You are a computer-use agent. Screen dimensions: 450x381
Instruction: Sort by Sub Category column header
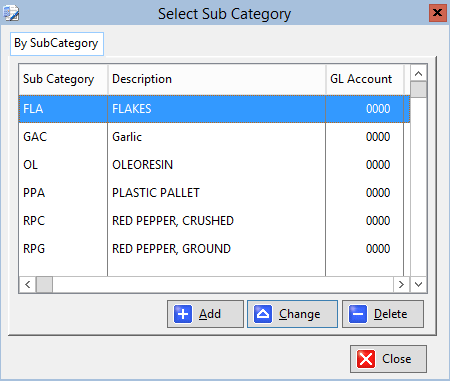click(x=63, y=79)
